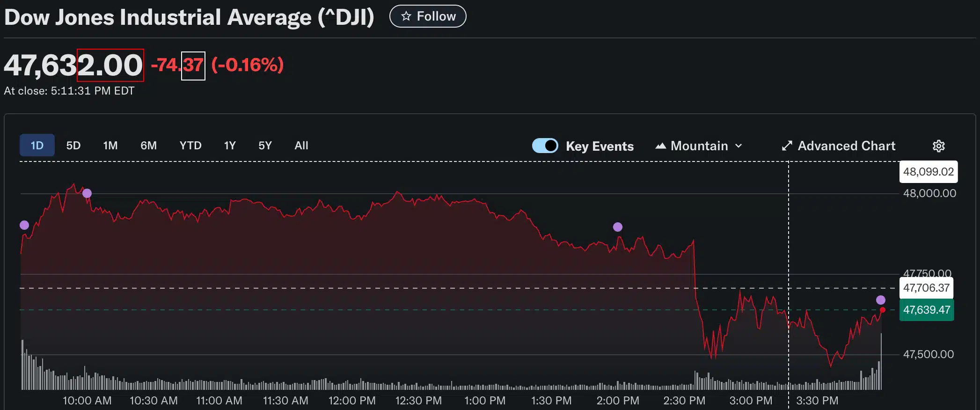This screenshot has height=410, width=980.
Task: Select the 1D time range tab
Action: point(37,146)
